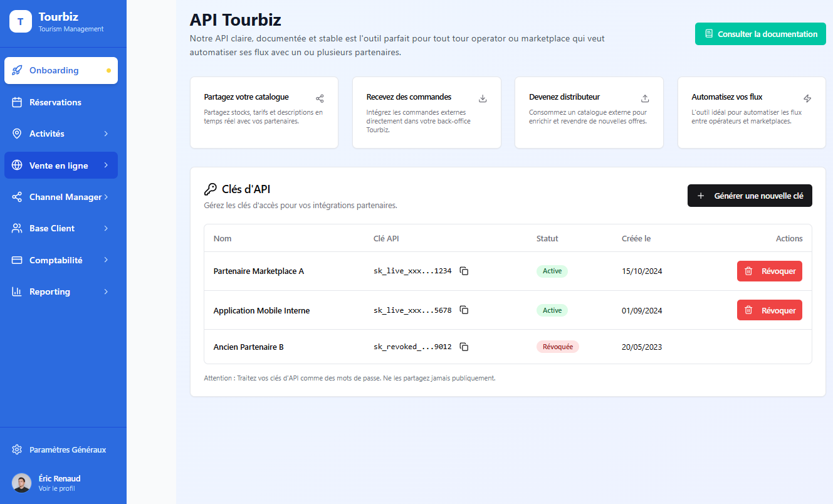Click the upload icon on Devenez distributeur

pos(645,98)
